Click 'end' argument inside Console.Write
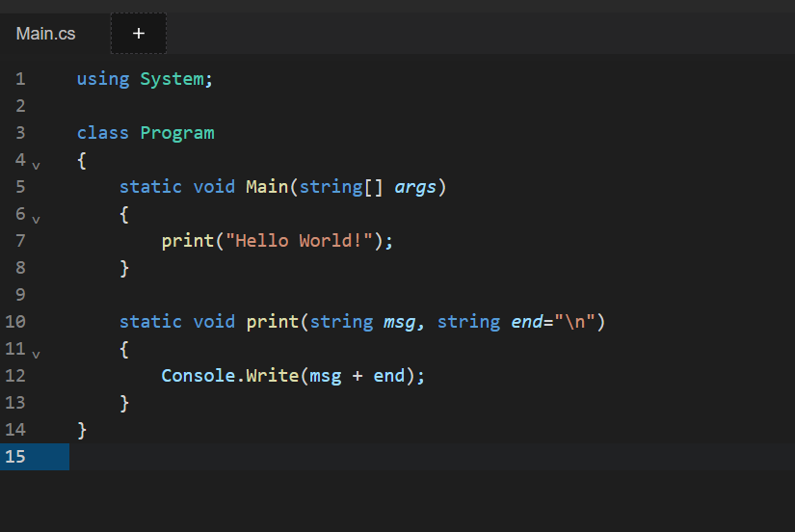Image resolution: width=795 pixels, height=532 pixels. point(389,375)
